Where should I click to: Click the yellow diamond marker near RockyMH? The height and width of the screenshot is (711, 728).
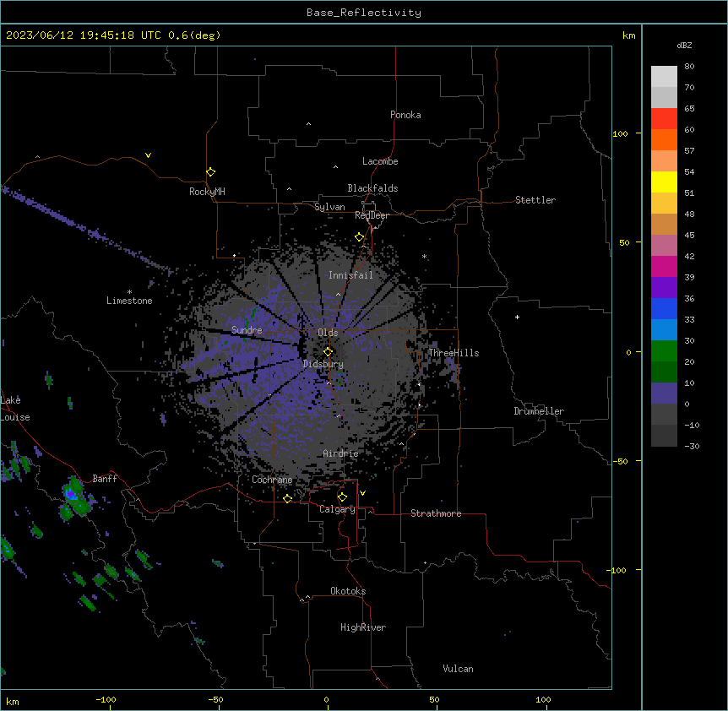[x=210, y=172]
